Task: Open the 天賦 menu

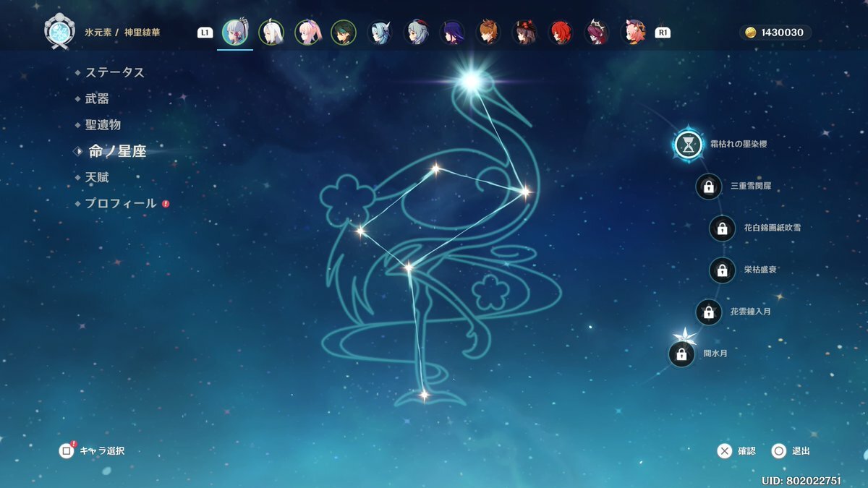Action: (x=97, y=177)
